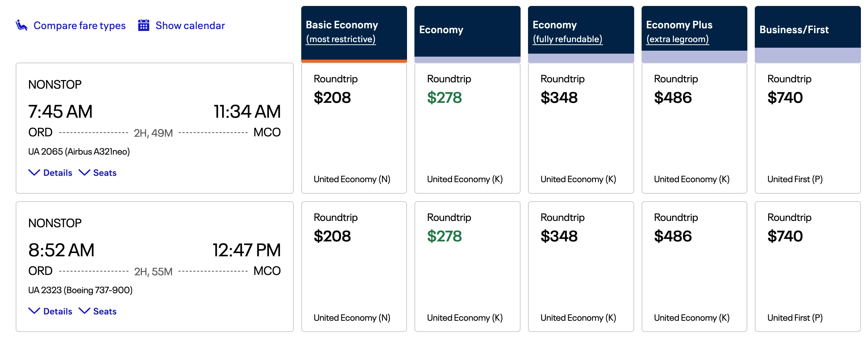
Task: Expand Details for flight UA 2065
Action: click(x=50, y=172)
